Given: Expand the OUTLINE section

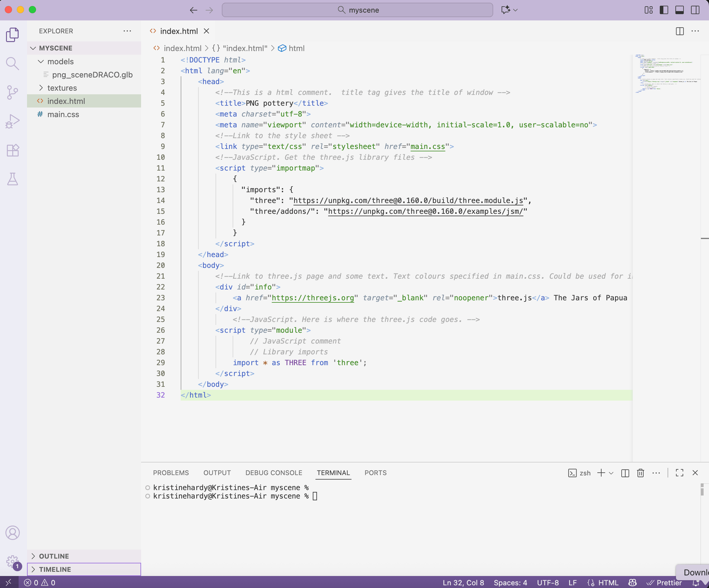Looking at the screenshot, I should tap(84, 556).
